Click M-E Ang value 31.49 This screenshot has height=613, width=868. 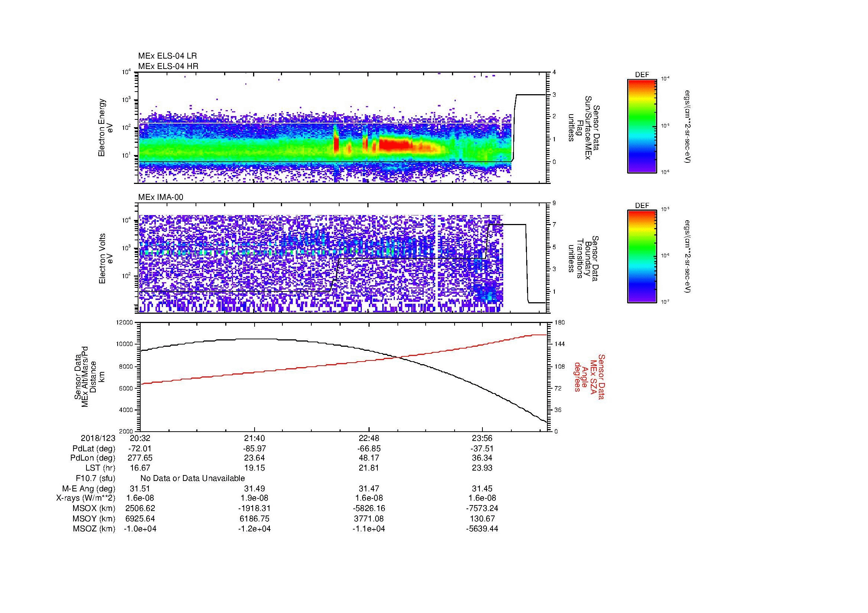point(255,488)
